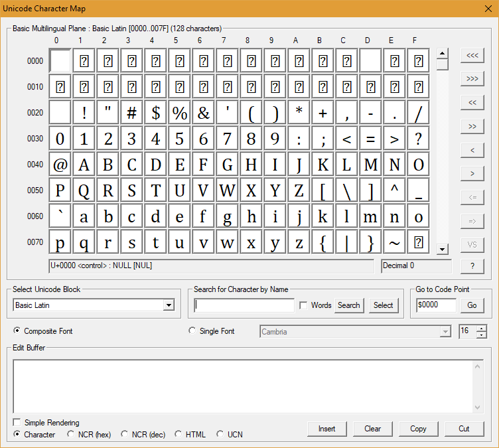
Task: Select the digit 0 cell
Action: pyautogui.click(x=60, y=139)
